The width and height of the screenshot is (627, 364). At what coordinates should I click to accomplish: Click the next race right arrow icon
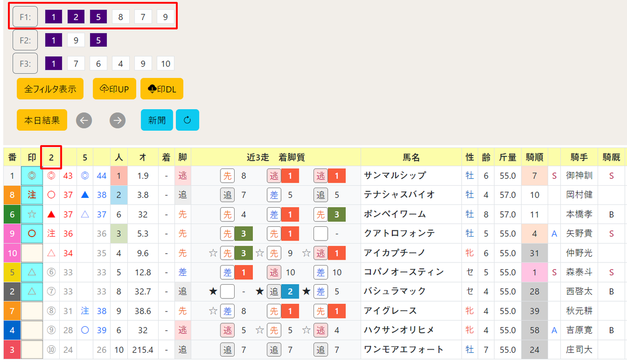(118, 120)
